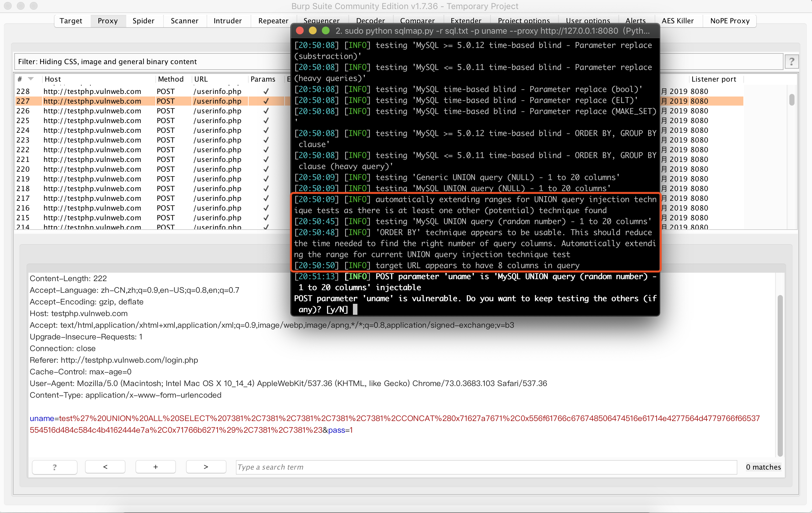This screenshot has width=812, height=513.
Task: Click the Params checkmark for request 225
Action: pyautogui.click(x=266, y=120)
